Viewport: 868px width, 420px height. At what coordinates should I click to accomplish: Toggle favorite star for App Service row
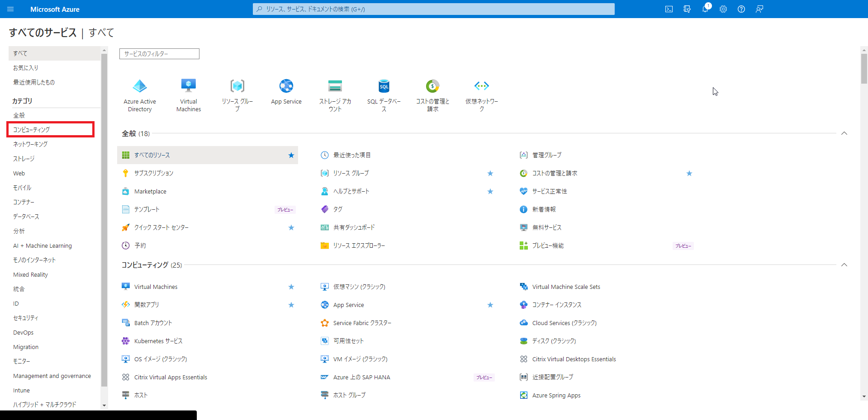click(490, 305)
